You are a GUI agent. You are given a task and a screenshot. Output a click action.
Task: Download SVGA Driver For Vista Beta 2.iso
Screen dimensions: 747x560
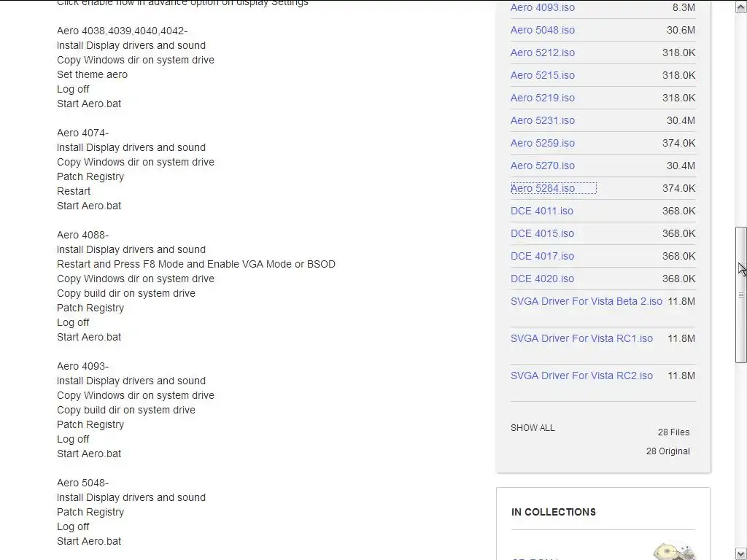pyautogui.click(x=586, y=301)
